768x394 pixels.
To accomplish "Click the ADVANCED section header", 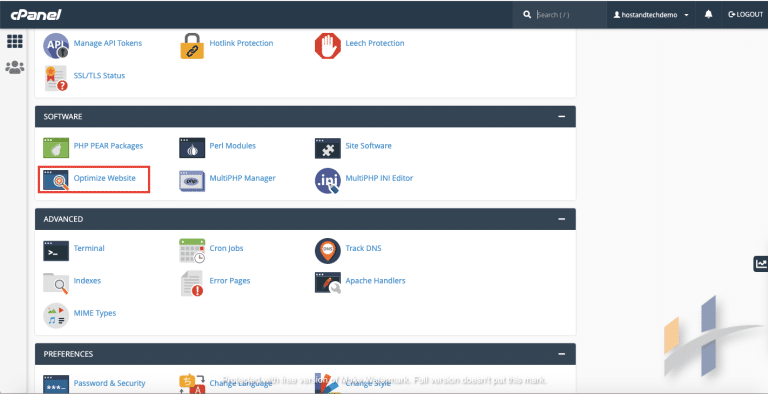I will pyautogui.click(x=305, y=219).
